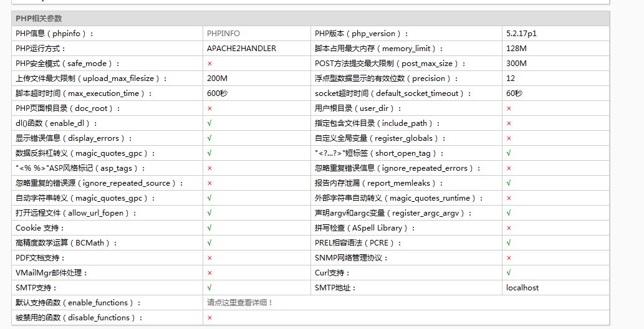Click the precision value 12
Image resolution: width=644 pixels, height=329 pixels.
(x=511, y=79)
